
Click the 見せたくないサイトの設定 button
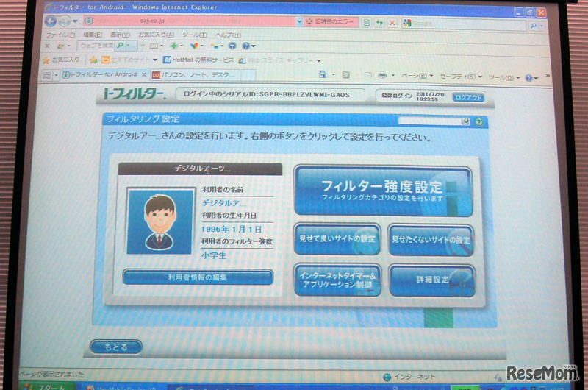coord(431,239)
